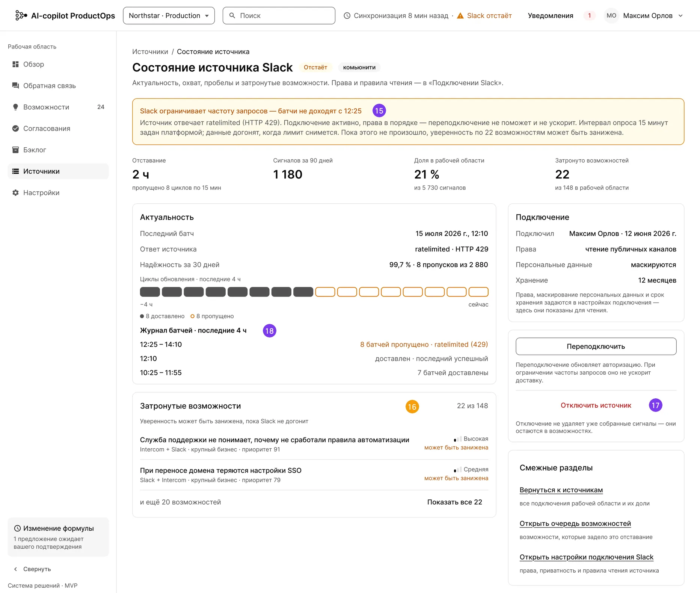Click the чтение публичных каналов value

click(x=631, y=249)
